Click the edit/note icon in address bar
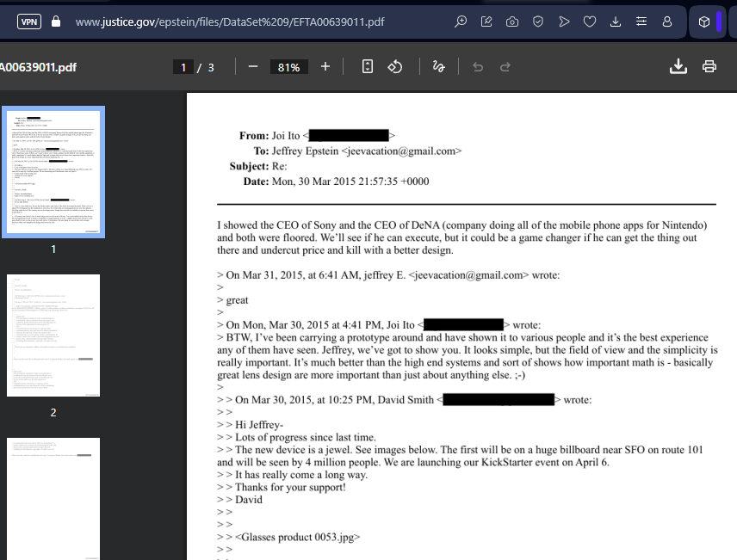The height and width of the screenshot is (560, 737). coord(486,22)
